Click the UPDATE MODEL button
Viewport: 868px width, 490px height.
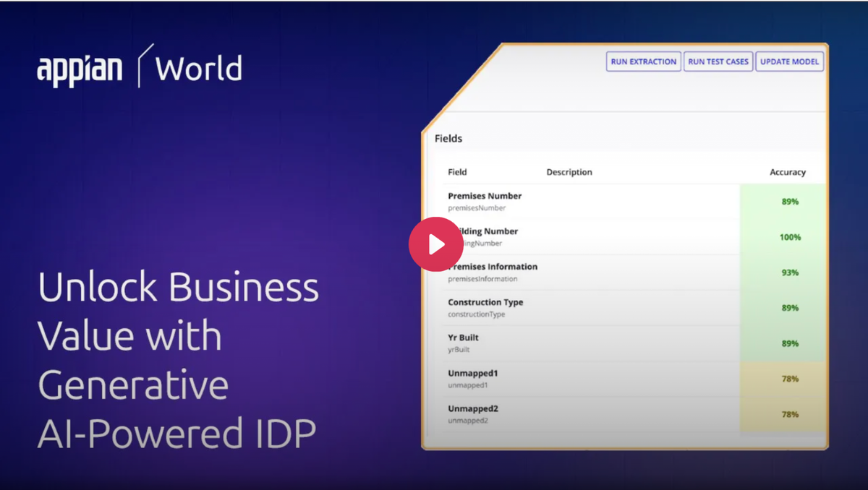click(x=789, y=62)
